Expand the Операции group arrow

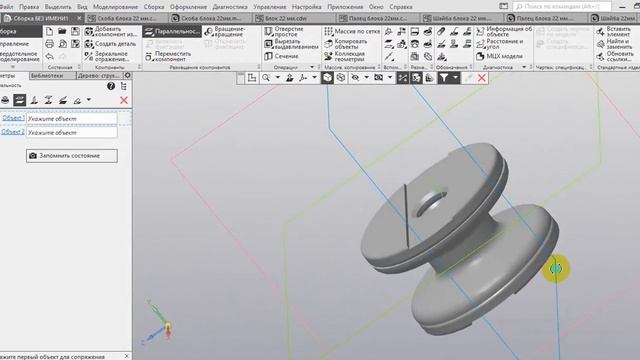(x=312, y=67)
